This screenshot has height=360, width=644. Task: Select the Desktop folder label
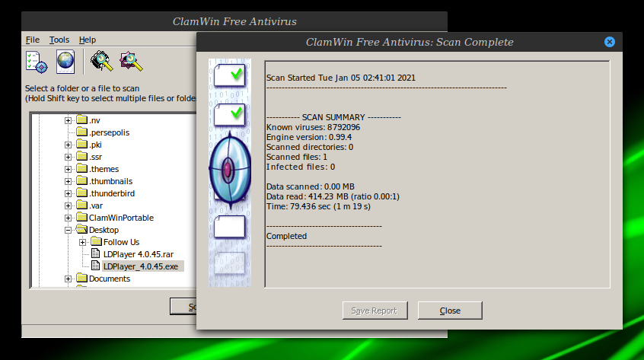point(104,231)
